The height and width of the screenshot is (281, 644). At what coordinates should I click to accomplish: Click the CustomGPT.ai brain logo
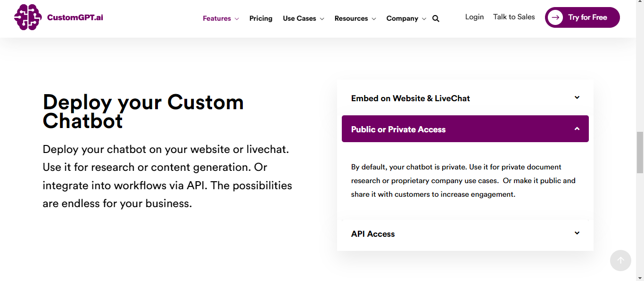click(28, 18)
